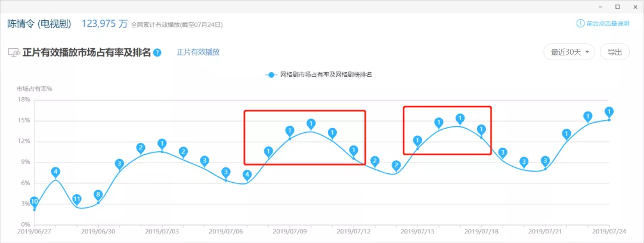
Task: Select the rank 11 data point marker
Action: coord(77,199)
